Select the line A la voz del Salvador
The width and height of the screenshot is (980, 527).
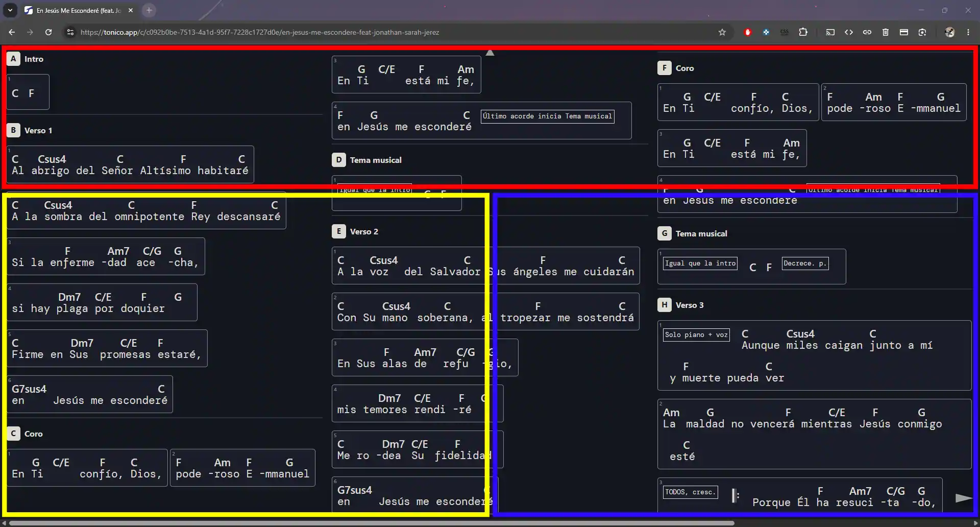click(485, 266)
